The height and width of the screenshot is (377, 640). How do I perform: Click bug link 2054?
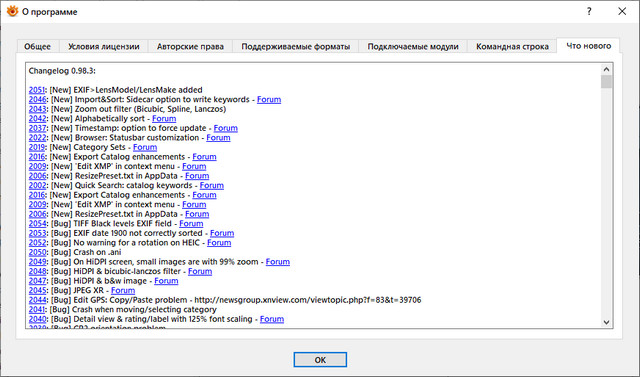pyautogui.click(x=37, y=224)
